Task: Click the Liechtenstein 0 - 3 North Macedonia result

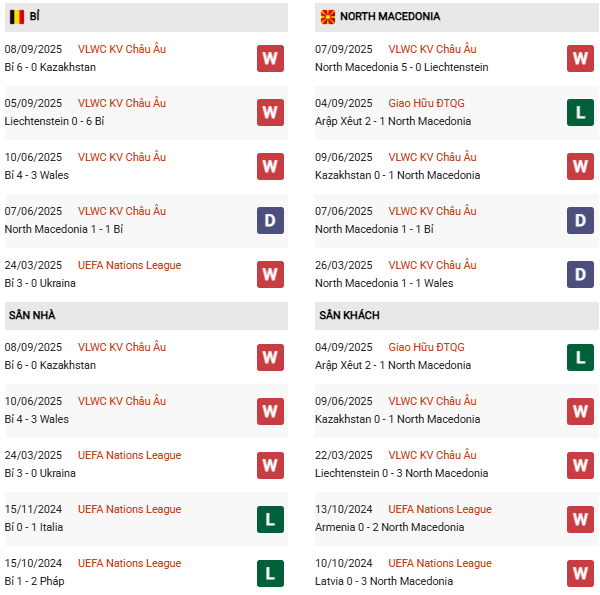Action: (x=401, y=473)
